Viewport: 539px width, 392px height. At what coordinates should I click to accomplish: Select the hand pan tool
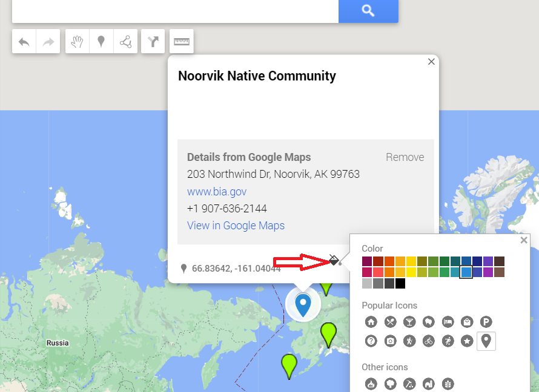pos(77,42)
